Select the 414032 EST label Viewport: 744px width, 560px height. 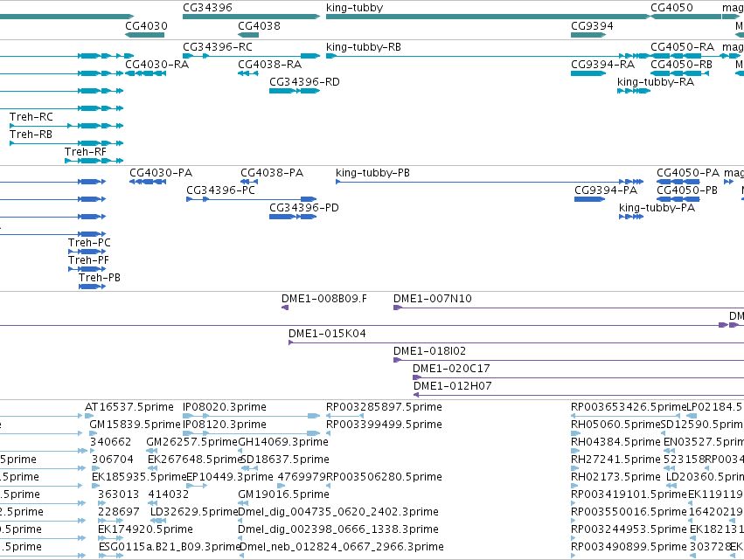[x=169, y=495]
